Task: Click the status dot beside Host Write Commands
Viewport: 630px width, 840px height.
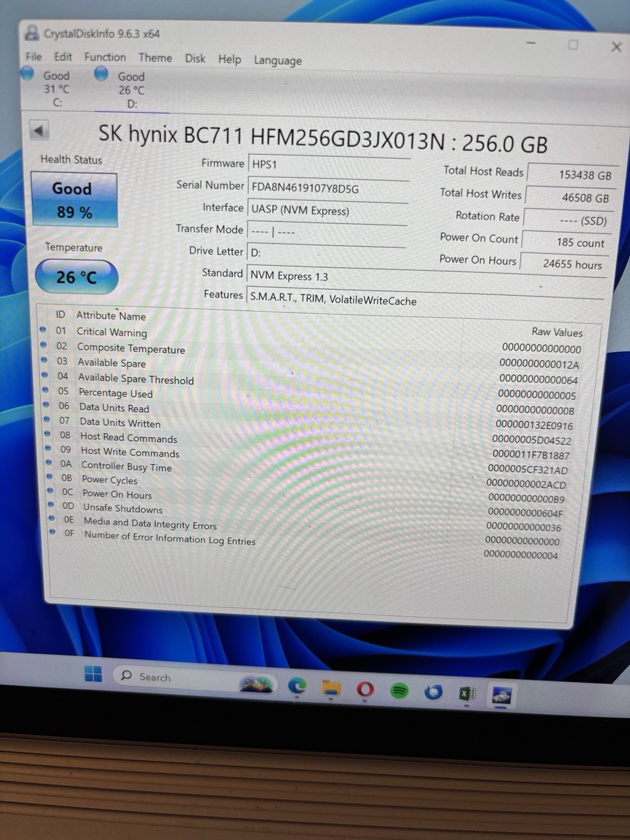Action: click(x=48, y=448)
